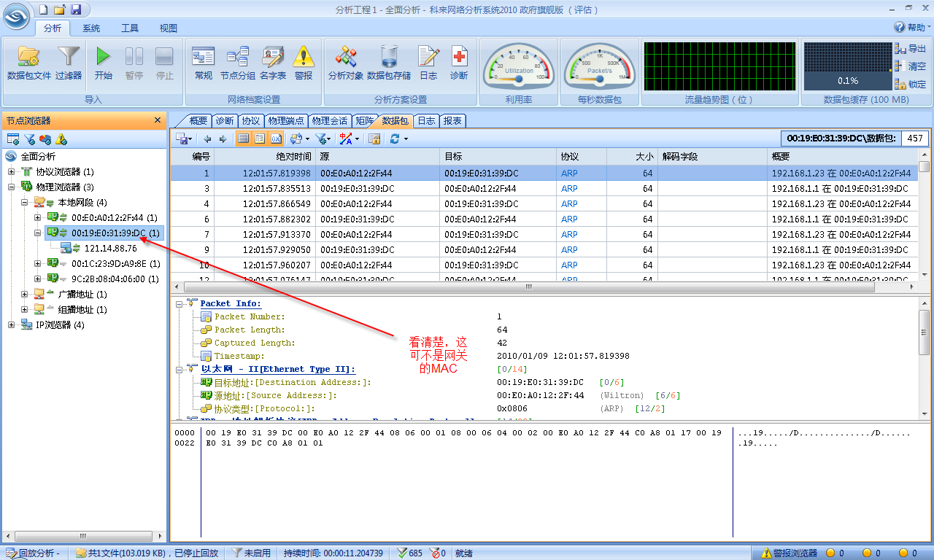Viewport: 934px width, 560px height.
Task: Expand the 协议浏览器 tree node
Action: point(12,172)
